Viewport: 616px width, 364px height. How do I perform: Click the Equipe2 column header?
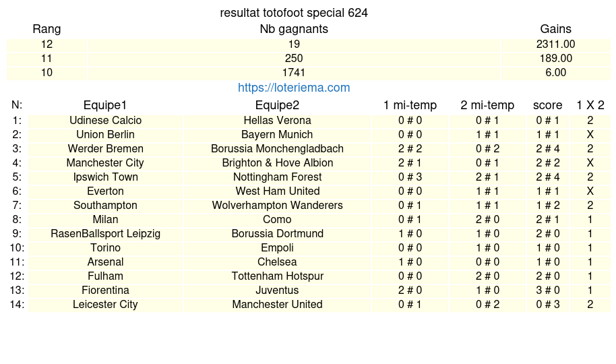coord(277,105)
